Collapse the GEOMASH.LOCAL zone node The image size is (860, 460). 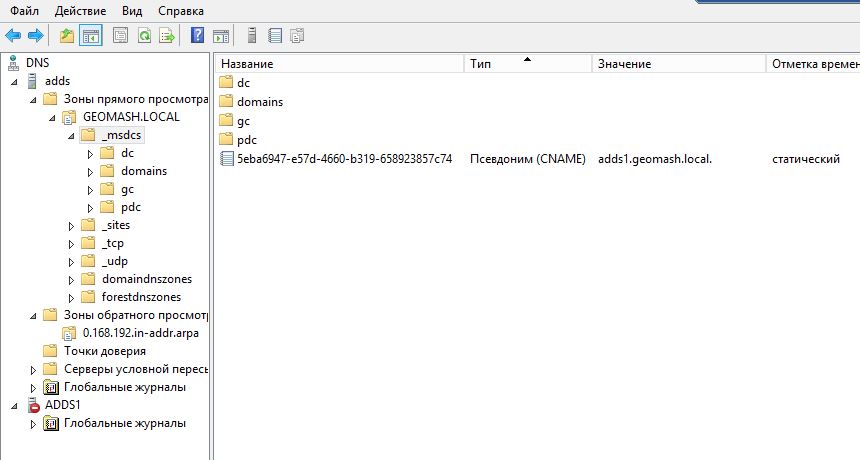point(52,118)
